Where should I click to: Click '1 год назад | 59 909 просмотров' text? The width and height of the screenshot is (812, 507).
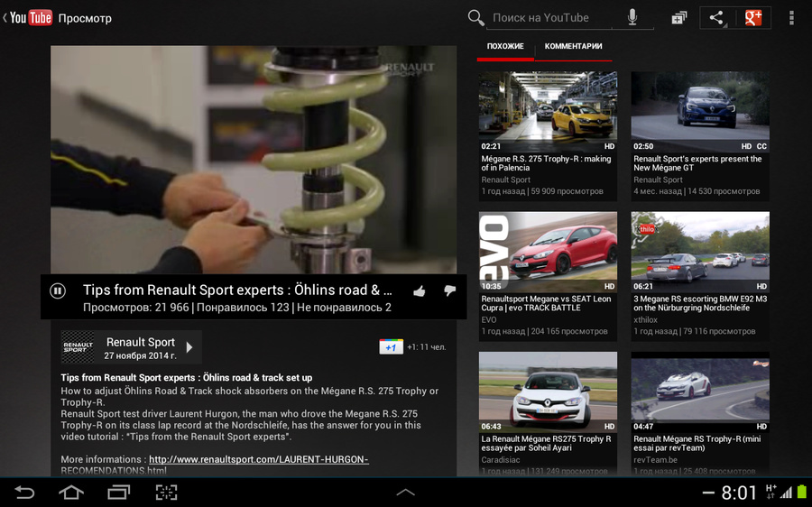click(x=542, y=191)
